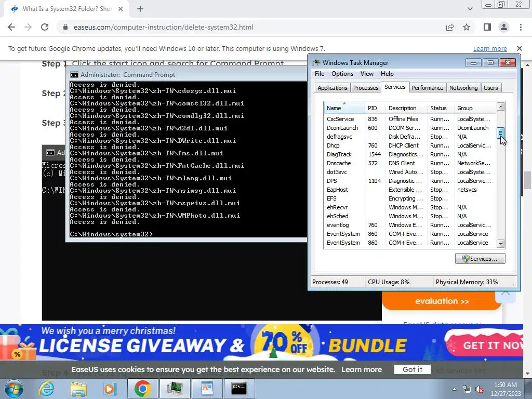This screenshot has width=532, height=399.
Task: Click the muted volume tray icon
Action: (x=480, y=390)
